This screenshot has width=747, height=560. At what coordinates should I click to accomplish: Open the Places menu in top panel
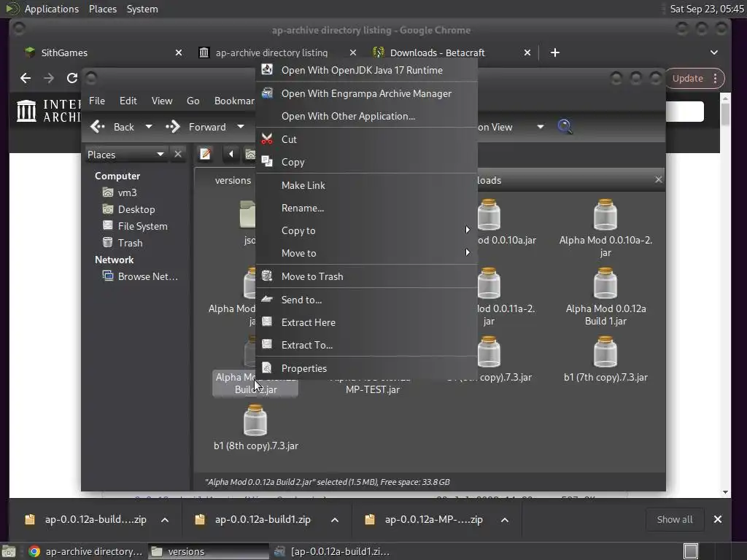click(x=102, y=9)
